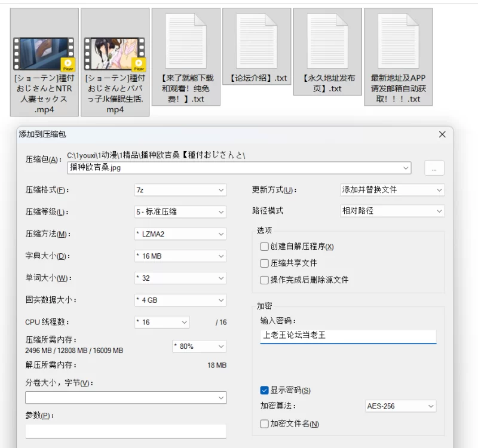478x448 pixels.
Task: Open the 分卷大小 combo box
Action: click(x=126, y=398)
